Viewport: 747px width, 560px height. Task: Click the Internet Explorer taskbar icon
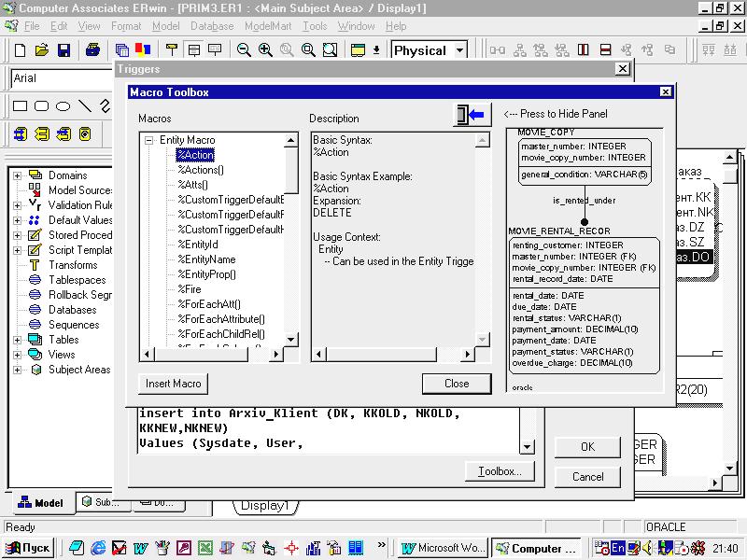pyautogui.click(x=98, y=548)
